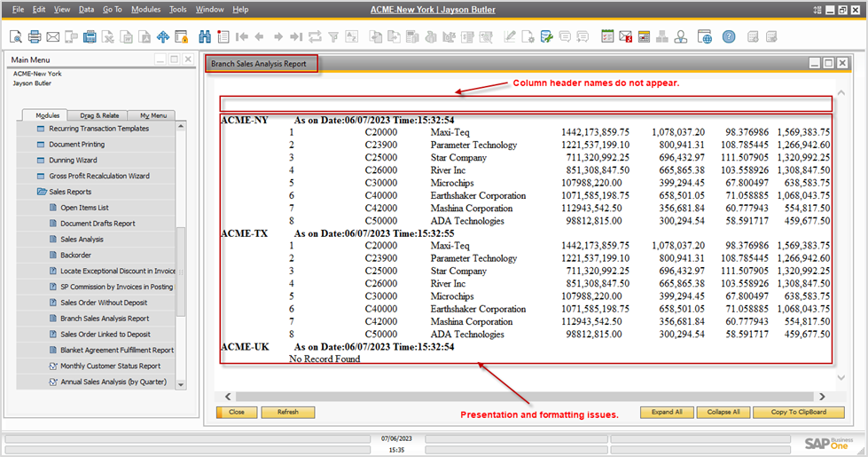
Task: Open the Calendar toolbar icon
Action: click(607, 37)
